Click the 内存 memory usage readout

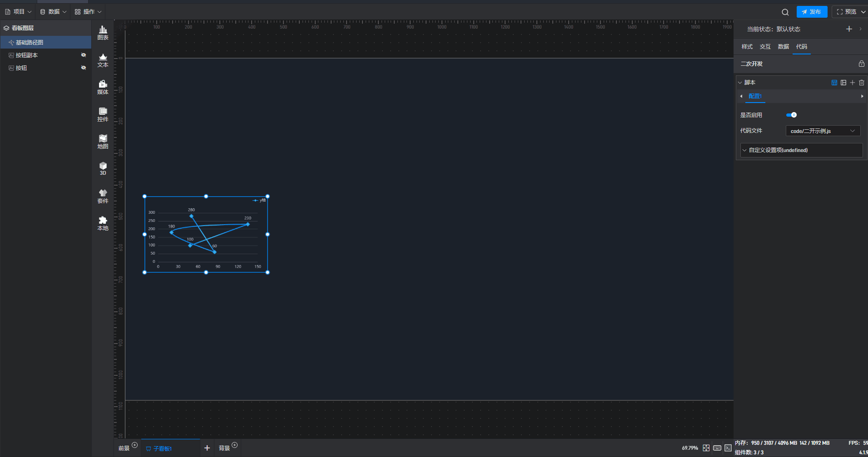coord(782,443)
